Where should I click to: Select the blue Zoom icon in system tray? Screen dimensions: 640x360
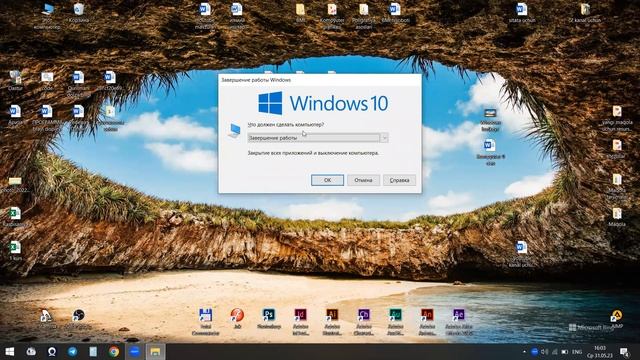[534, 351]
